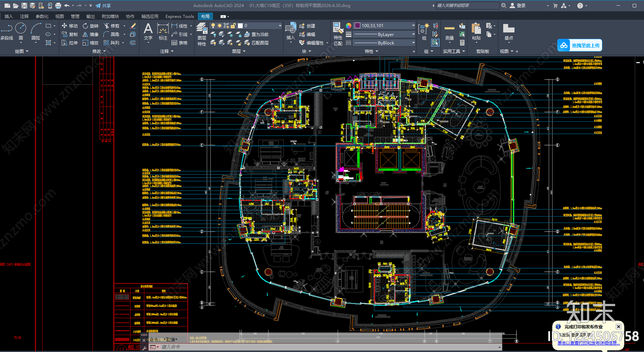Open the Express Tools ribbon tab
644x352 pixels.
click(x=180, y=17)
